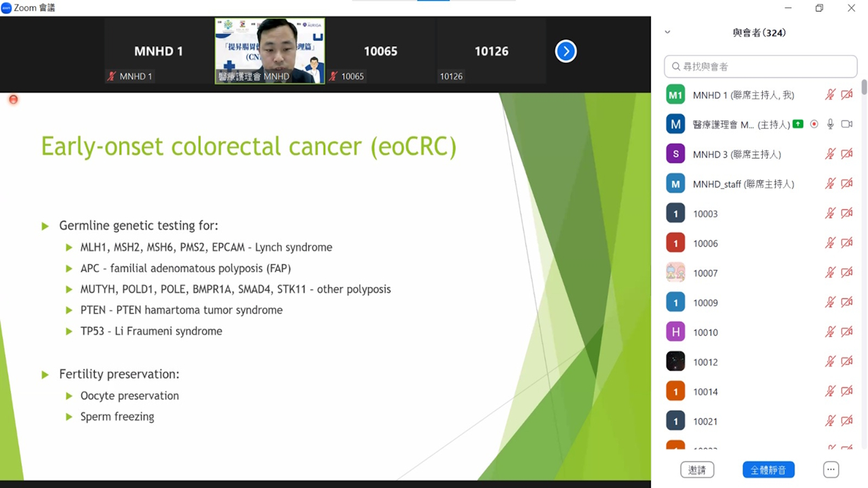Click MNHD_staff (聯席主持人) name
Viewport: 868px width, 488px height.
click(743, 184)
